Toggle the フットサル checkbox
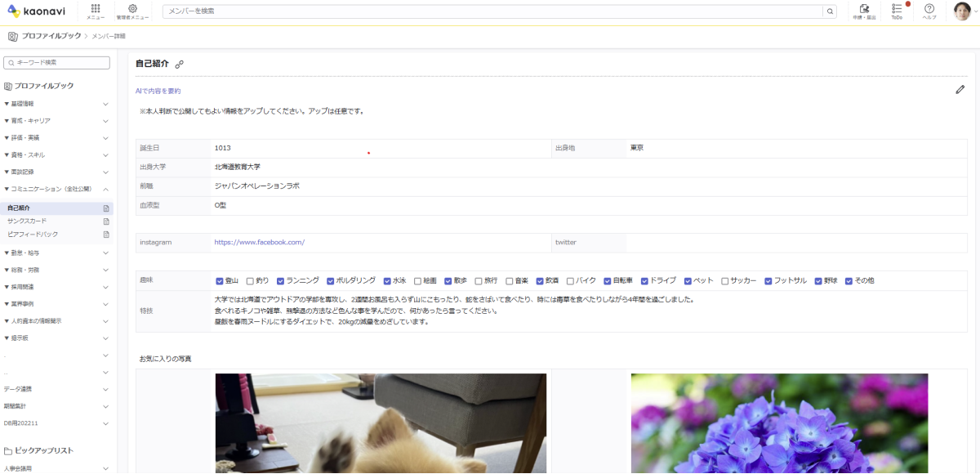This screenshot has width=980, height=474. tap(768, 280)
